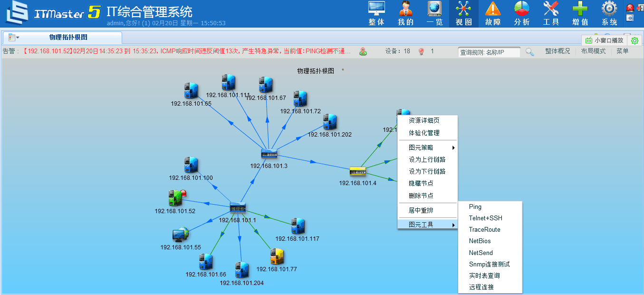Open the 工具 tools module

(551, 14)
